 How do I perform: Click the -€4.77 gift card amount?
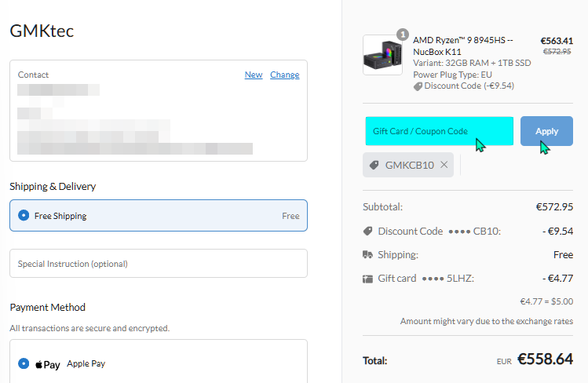click(x=557, y=279)
